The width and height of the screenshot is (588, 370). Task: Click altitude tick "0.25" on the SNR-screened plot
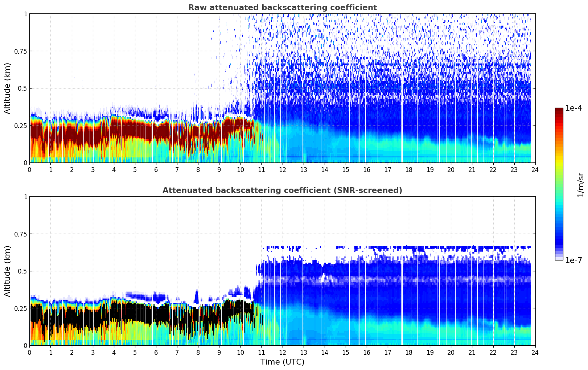(21, 308)
